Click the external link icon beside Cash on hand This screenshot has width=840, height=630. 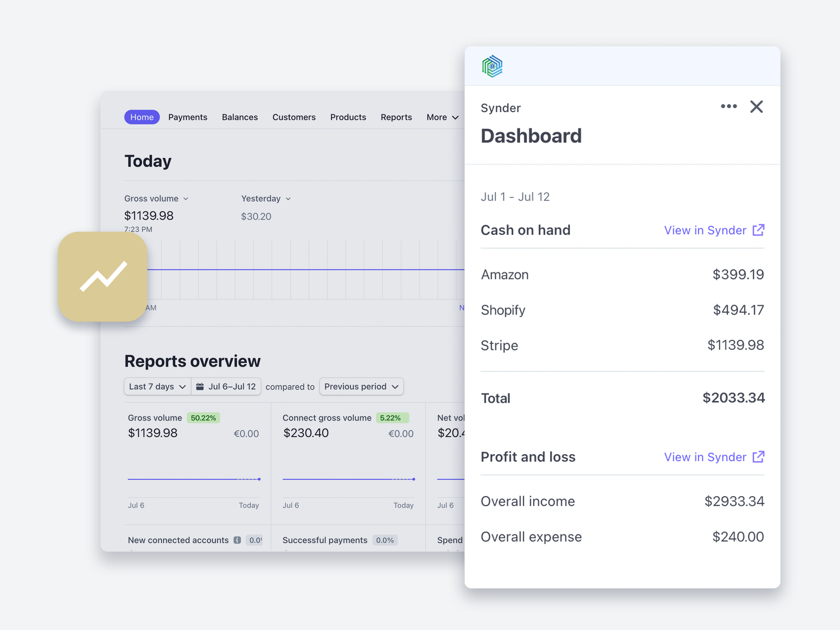coord(759,230)
